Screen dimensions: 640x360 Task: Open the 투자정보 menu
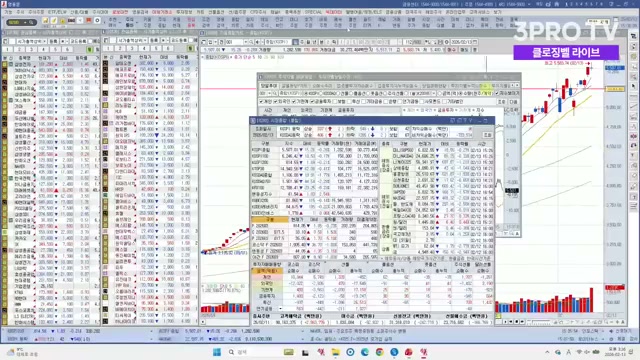click(x=184, y=12)
